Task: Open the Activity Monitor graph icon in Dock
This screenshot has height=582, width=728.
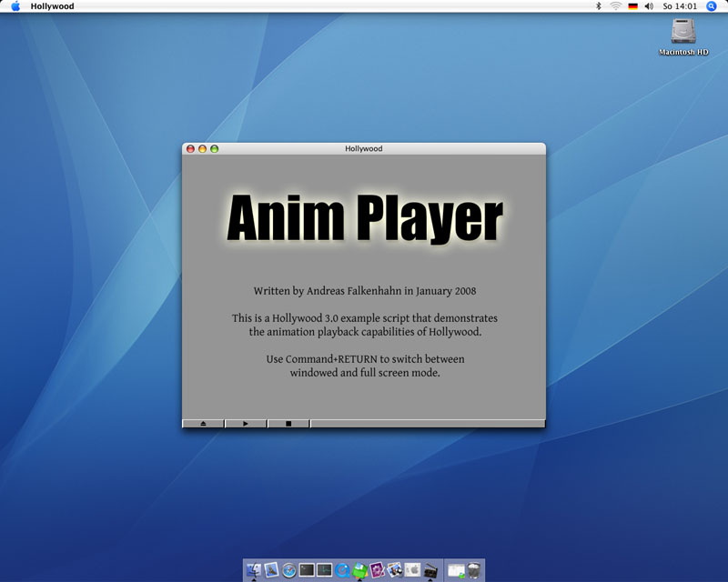Action: (324, 570)
